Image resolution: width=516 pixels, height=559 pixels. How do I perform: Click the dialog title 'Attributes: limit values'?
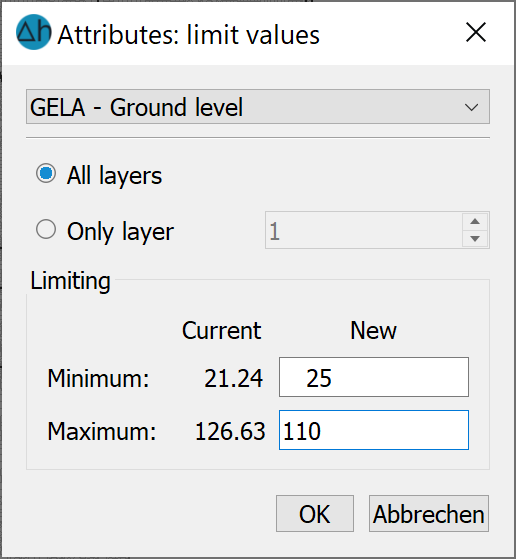pos(189,35)
